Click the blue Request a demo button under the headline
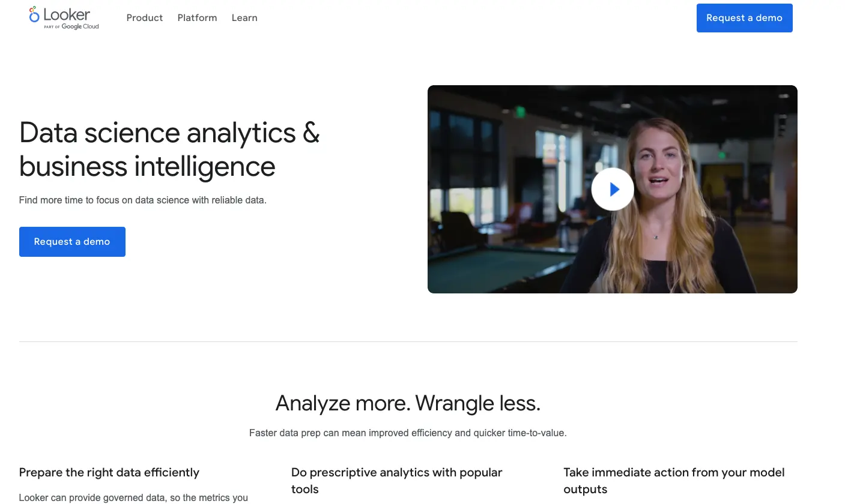 [x=72, y=241]
